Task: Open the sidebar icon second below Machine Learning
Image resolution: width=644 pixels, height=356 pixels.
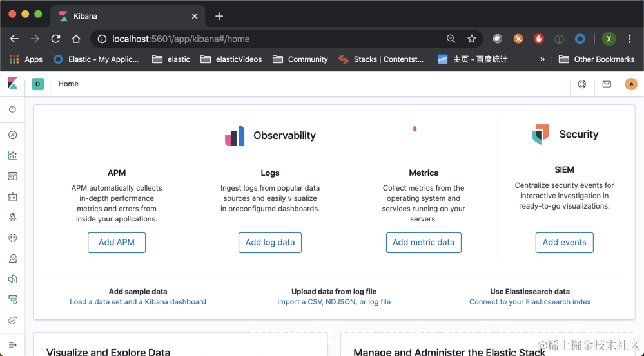Action: click(13, 279)
